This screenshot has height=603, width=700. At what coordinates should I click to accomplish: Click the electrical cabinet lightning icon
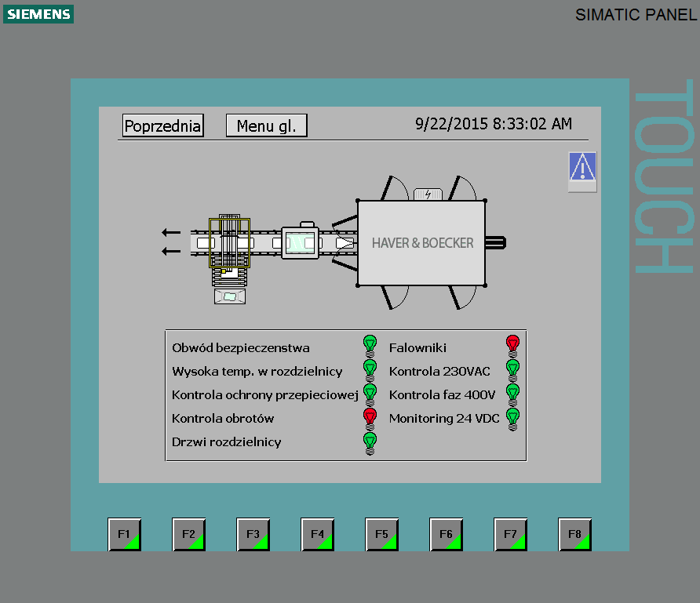tap(428, 194)
